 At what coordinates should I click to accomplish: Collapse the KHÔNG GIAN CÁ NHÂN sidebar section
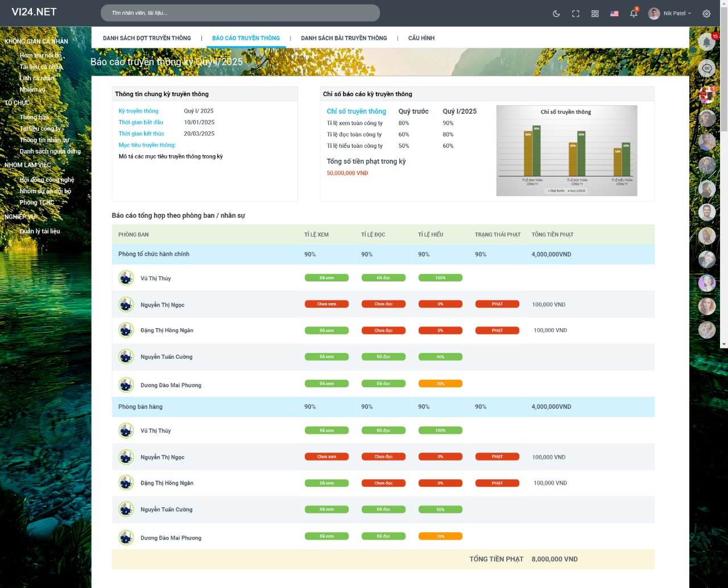36,42
